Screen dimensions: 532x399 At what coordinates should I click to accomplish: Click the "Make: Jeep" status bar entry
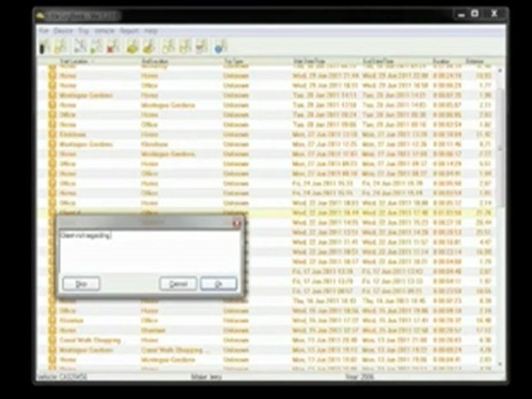[x=206, y=377]
